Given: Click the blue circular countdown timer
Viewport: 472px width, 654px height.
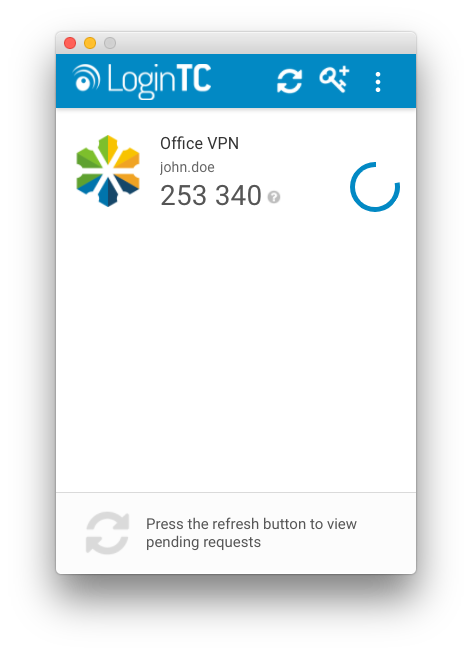Looking at the screenshot, I should tap(375, 187).
